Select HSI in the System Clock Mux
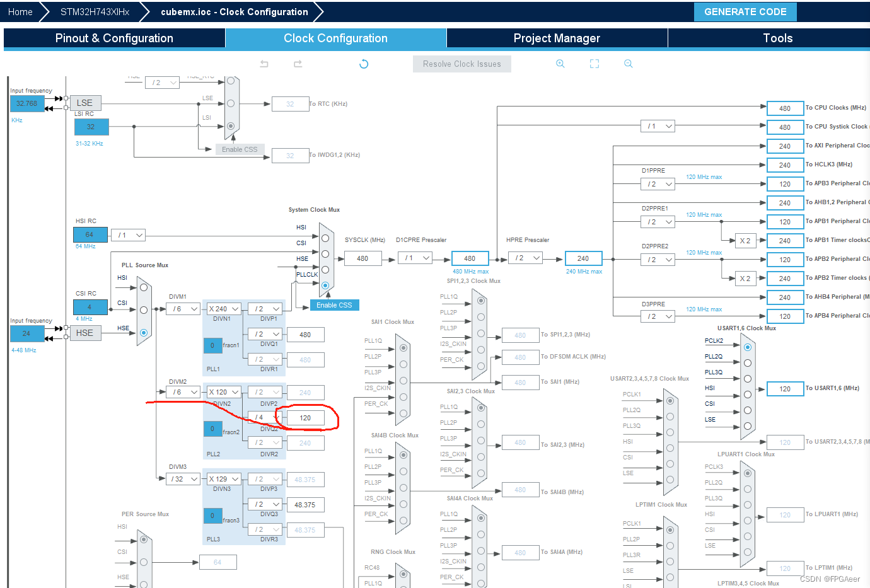Screen dimensions: 870x588 pos(325,238)
